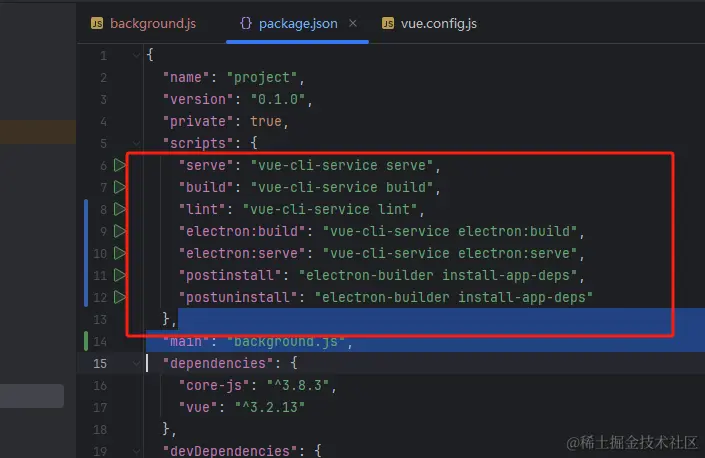Collapse the dependencies block
Screen dimensions: 705x458
point(136,363)
